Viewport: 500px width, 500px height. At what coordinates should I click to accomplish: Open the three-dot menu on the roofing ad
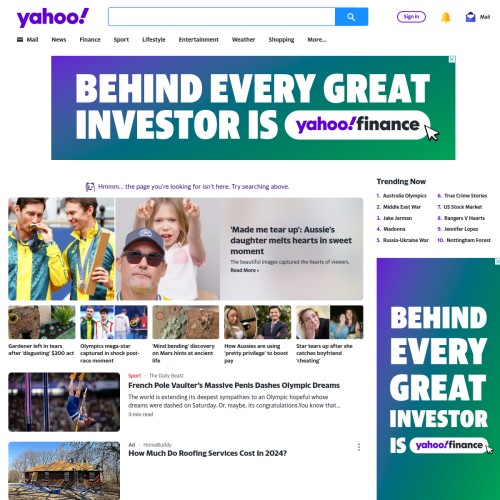359,447
